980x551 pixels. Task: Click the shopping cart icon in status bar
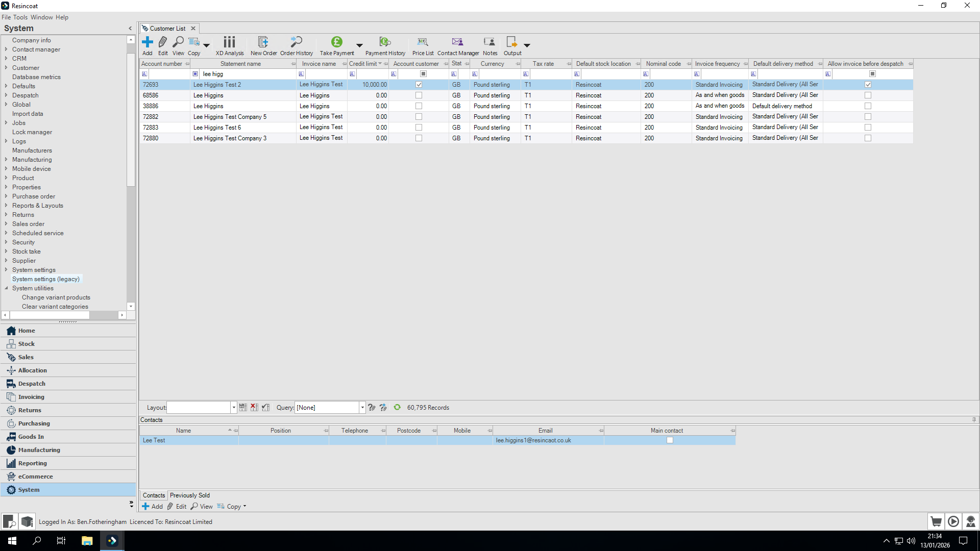(936, 521)
